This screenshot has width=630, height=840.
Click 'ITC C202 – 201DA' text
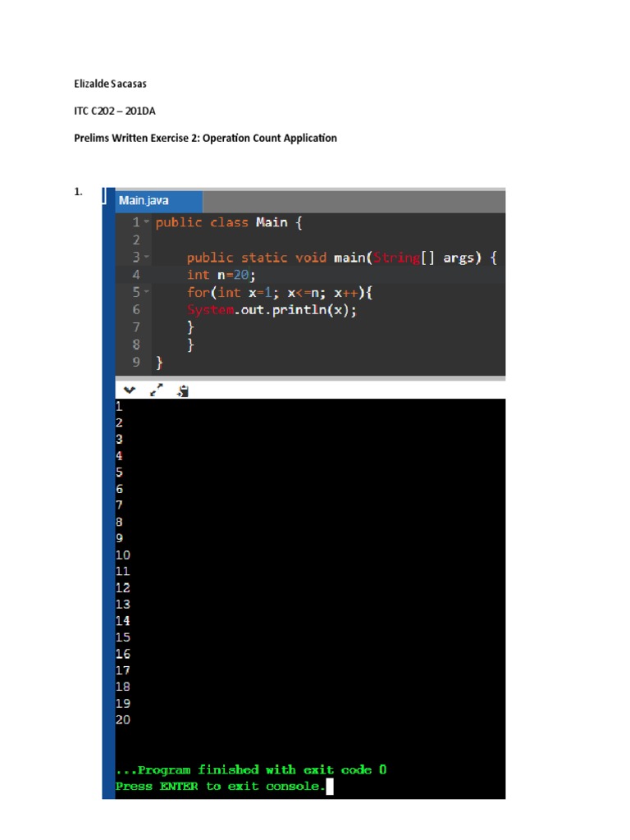click(x=115, y=111)
